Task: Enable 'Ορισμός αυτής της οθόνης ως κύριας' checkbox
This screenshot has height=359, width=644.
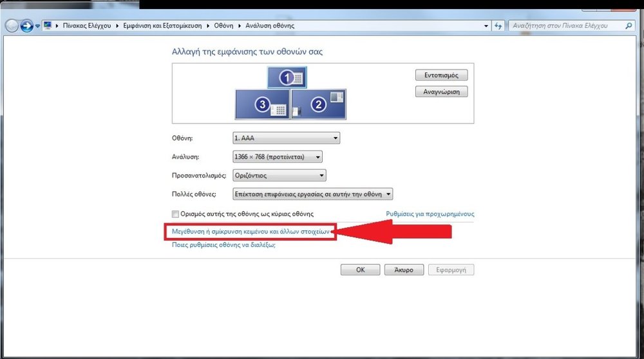Action: coord(175,214)
